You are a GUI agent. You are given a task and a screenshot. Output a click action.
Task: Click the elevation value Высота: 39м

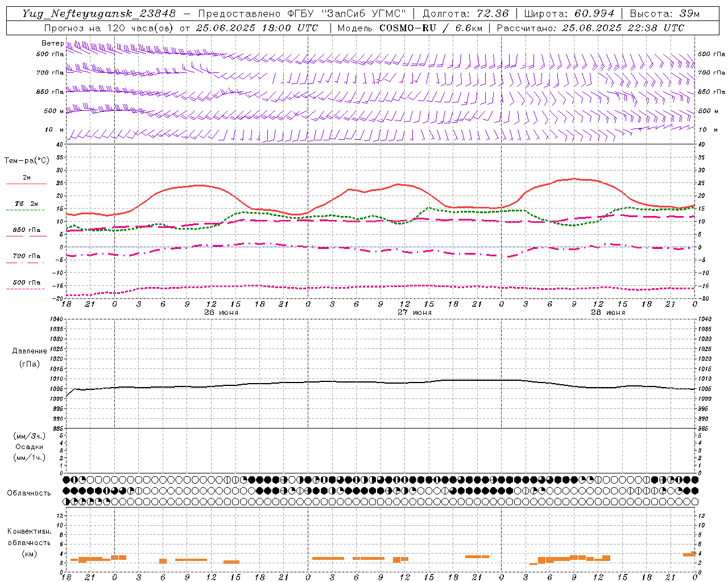click(x=665, y=13)
